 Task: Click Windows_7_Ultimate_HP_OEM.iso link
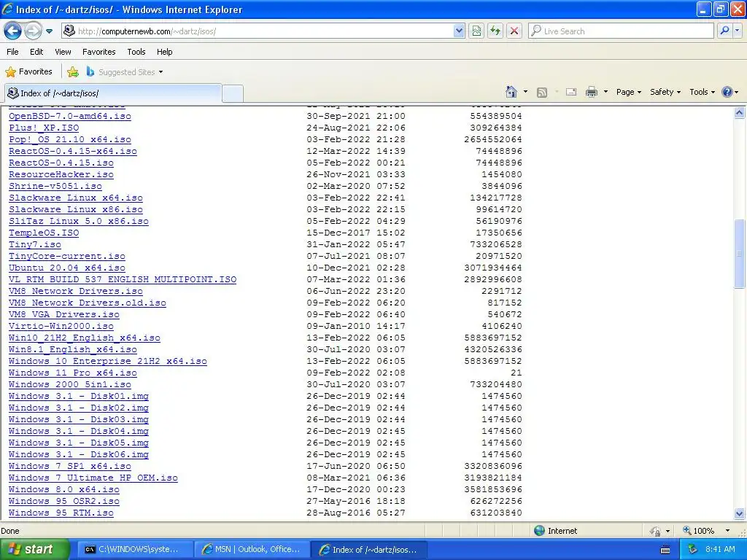pyautogui.click(x=93, y=478)
